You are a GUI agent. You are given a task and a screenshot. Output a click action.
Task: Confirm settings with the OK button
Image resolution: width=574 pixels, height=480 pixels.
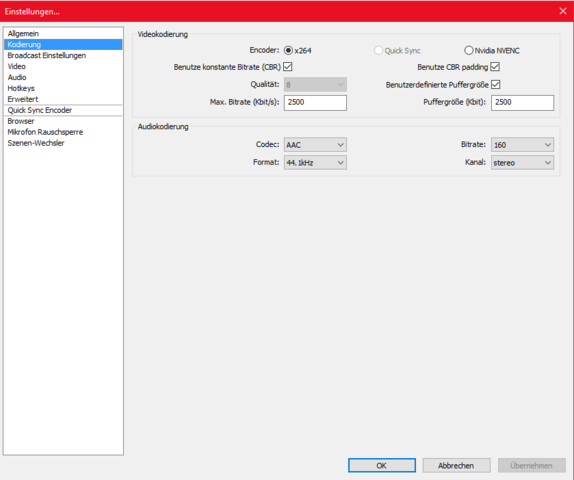pyautogui.click(x=382, y=465)
